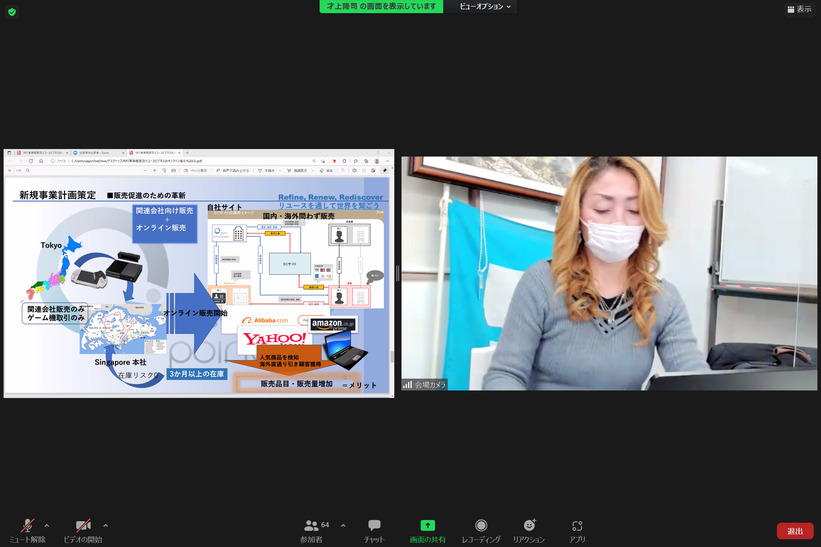Open the Zoom apps (アプリ) panel

(577, 530)
